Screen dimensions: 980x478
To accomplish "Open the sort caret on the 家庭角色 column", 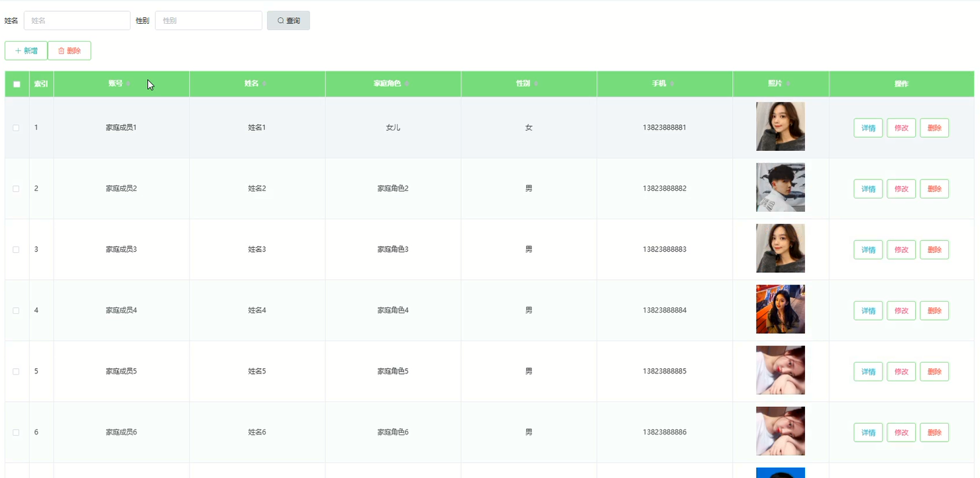I will click(407, 84).
